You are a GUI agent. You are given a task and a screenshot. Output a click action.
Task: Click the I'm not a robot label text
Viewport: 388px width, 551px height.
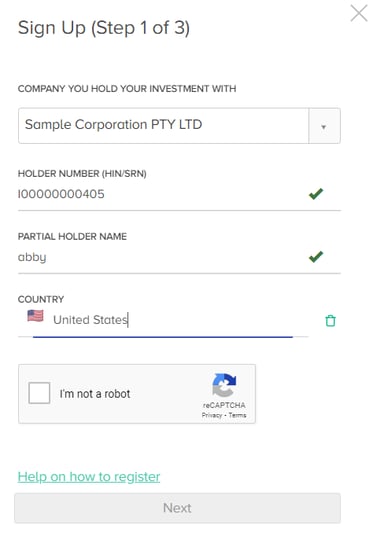click(x=95, y=394)
